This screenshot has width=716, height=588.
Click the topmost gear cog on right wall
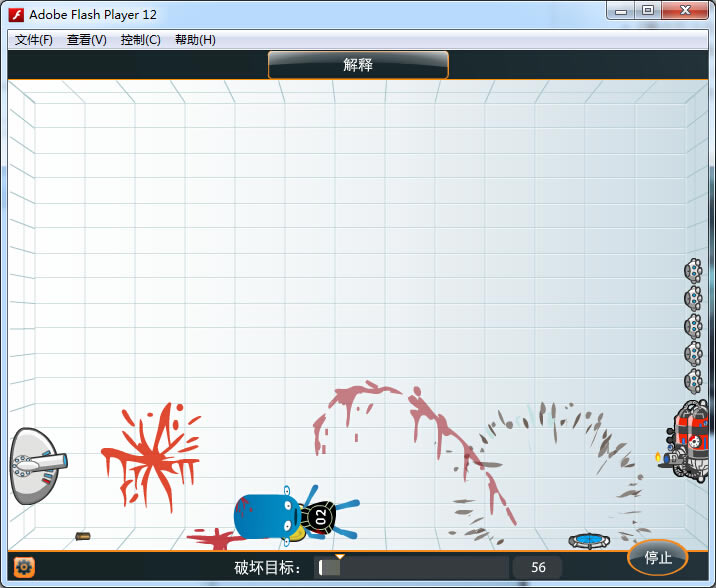693,270
